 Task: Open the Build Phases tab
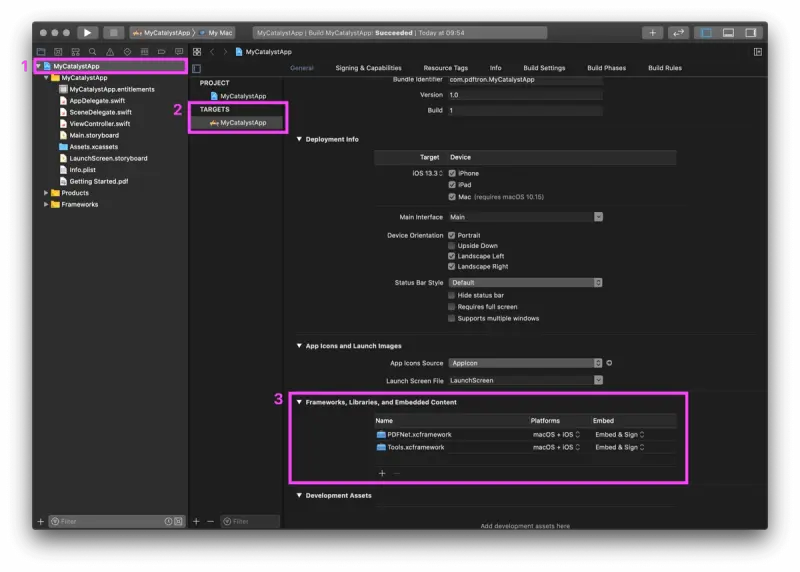point(606,68)
